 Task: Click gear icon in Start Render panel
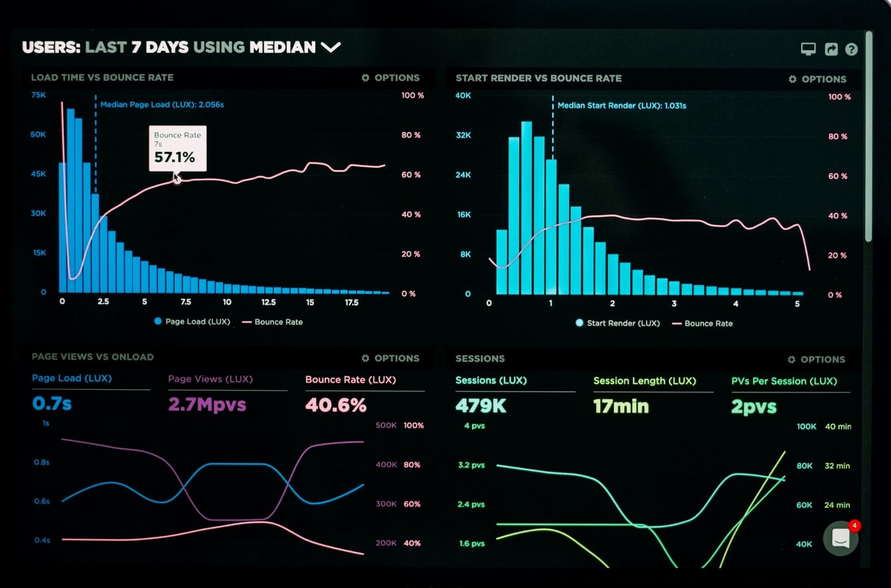[x=792, y=79]
